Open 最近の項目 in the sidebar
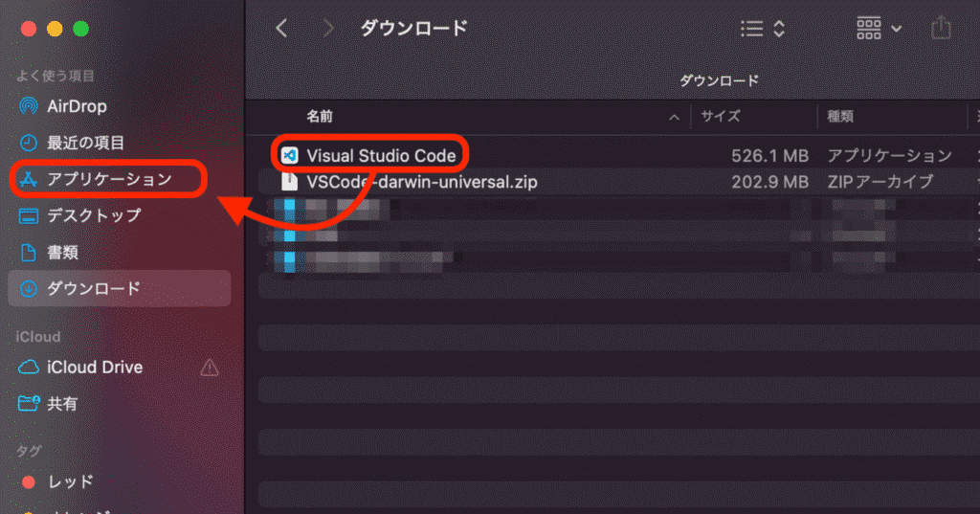Viewport: 980px width, 514px height. click(x=71, y=143)
